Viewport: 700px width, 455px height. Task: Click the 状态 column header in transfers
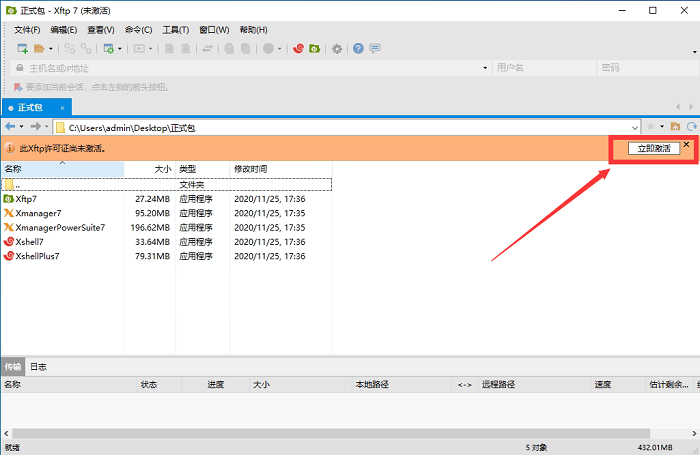(159, 384)
